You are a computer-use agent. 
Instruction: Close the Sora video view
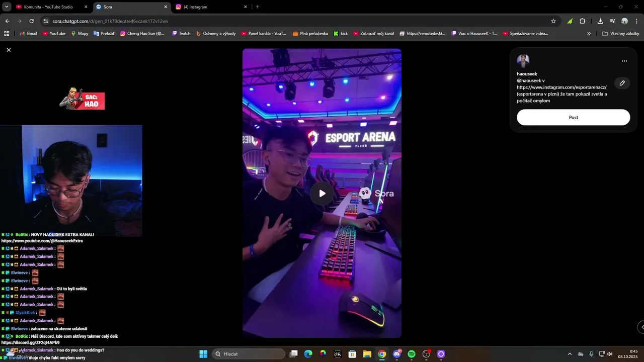(9, 50)
